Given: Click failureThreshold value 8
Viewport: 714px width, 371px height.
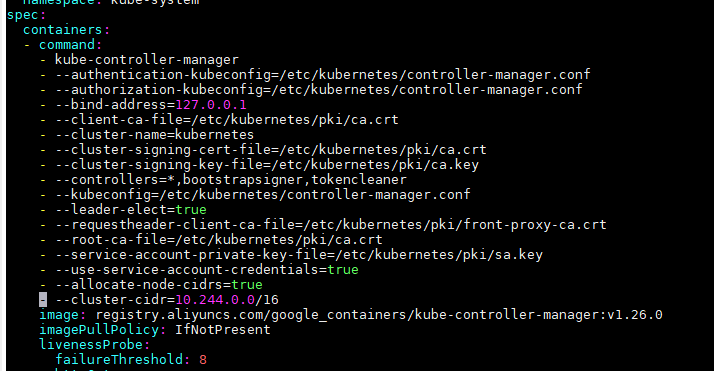Looking at the screenshot, I should click(203, 360).
